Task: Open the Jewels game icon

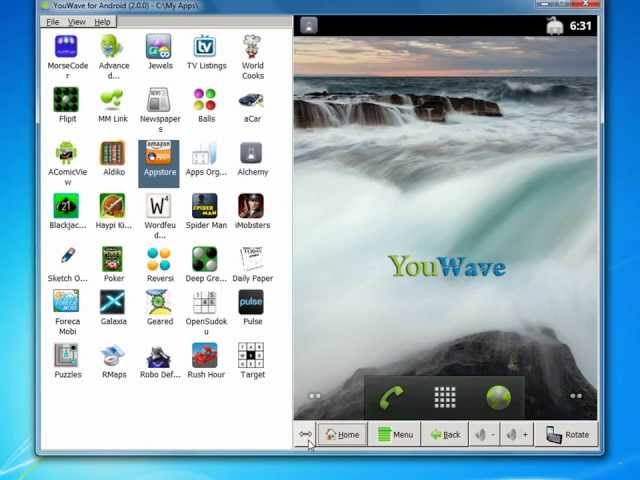Action: pos(159,47)
